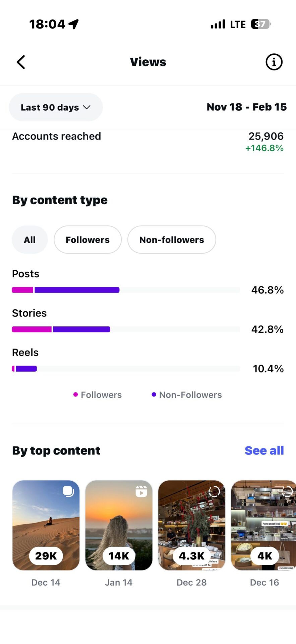Tap the Posts purple non-followers bar

coord(77,290)
